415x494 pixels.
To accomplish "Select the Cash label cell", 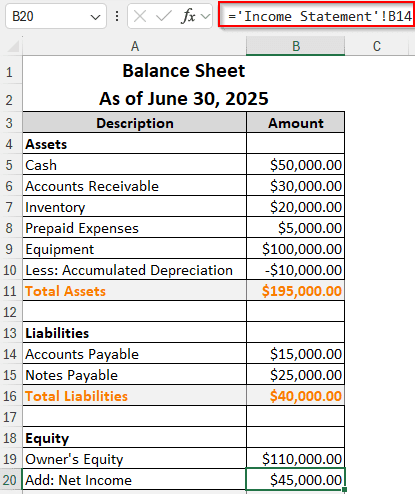I will point(135,165).
